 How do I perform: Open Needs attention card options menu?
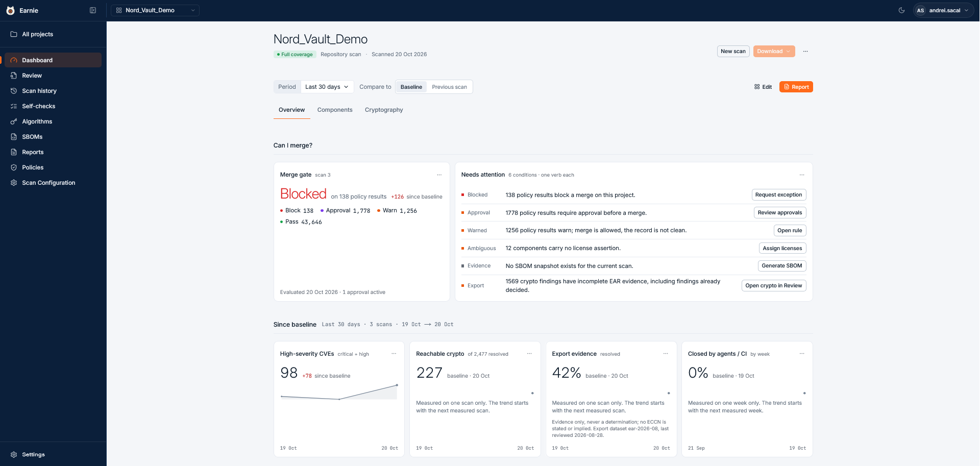click(x=802, y=175)
